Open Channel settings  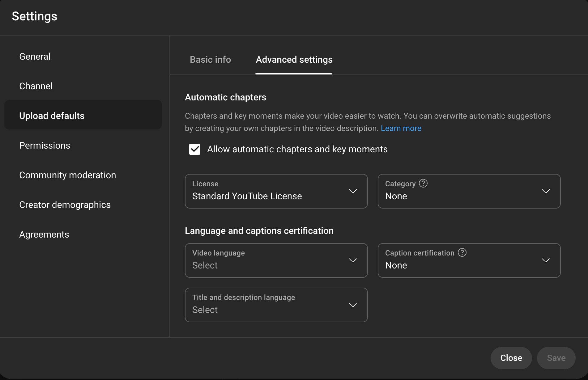(36, 86)
